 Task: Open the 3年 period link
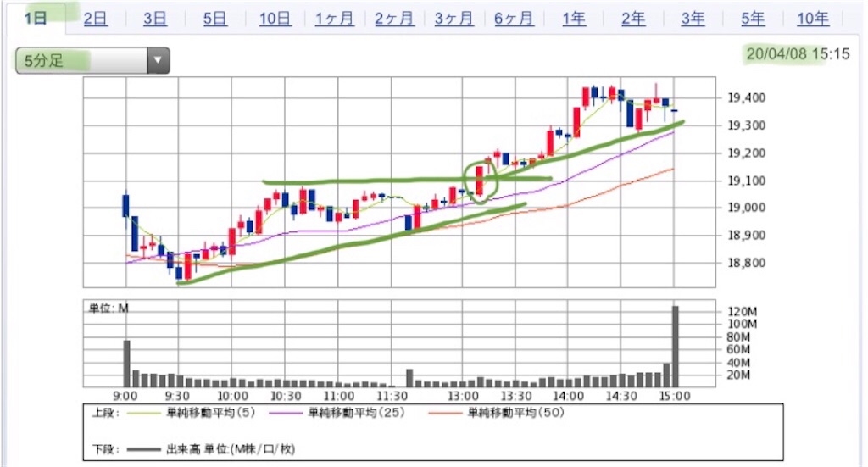tap(693, 19)
